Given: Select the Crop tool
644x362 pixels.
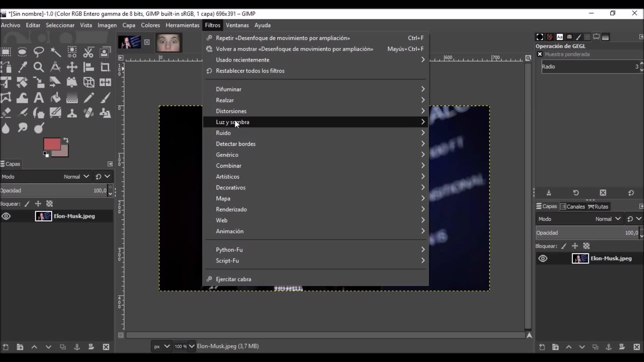Looking at the screenshot, I should click(x=105, y=67).
